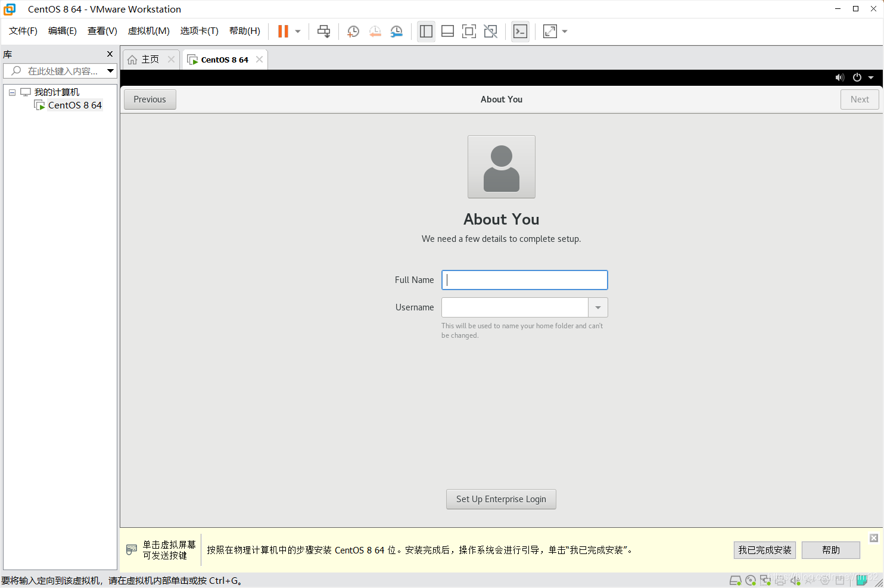Open the 虚拟机(M) menu
Image resolution: width=884 pixels, height=588 pixels.
(x=149, y=31)
